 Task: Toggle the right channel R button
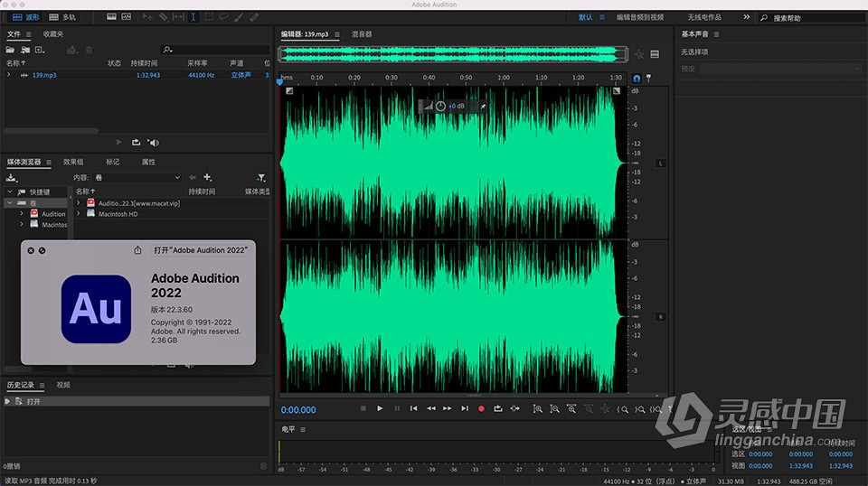pos(660,317)
